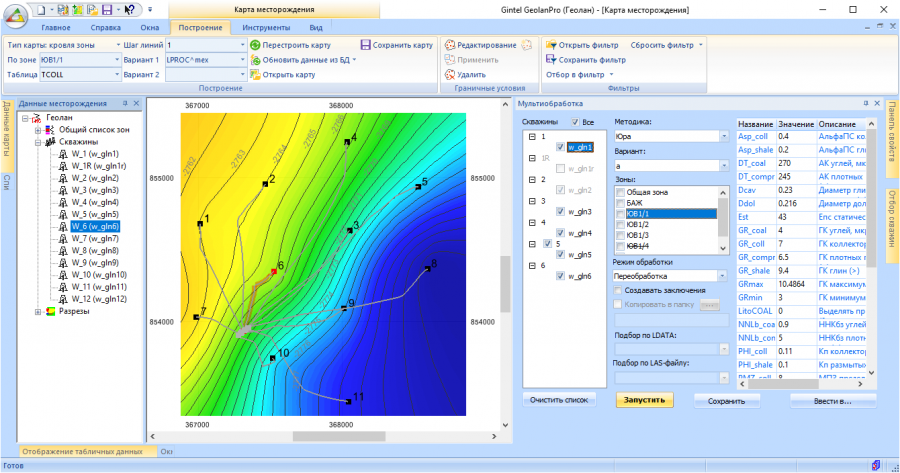
Task: Toggle the Все wells checkbox
Action: click(x=575, y=122)
